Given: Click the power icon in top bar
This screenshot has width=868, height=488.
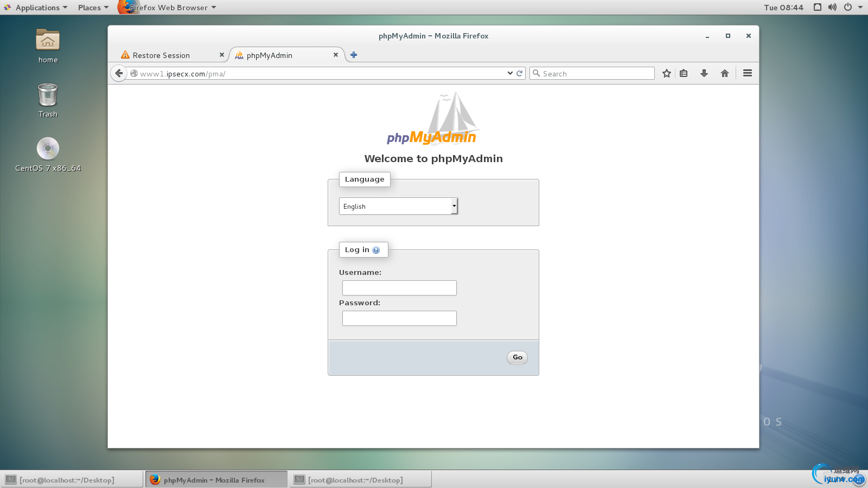Looking at the screenshot, I should click(x=847, y=7).
